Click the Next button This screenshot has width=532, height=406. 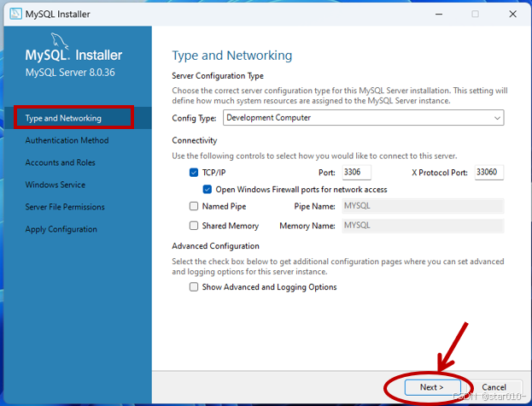tap(432, 387)
